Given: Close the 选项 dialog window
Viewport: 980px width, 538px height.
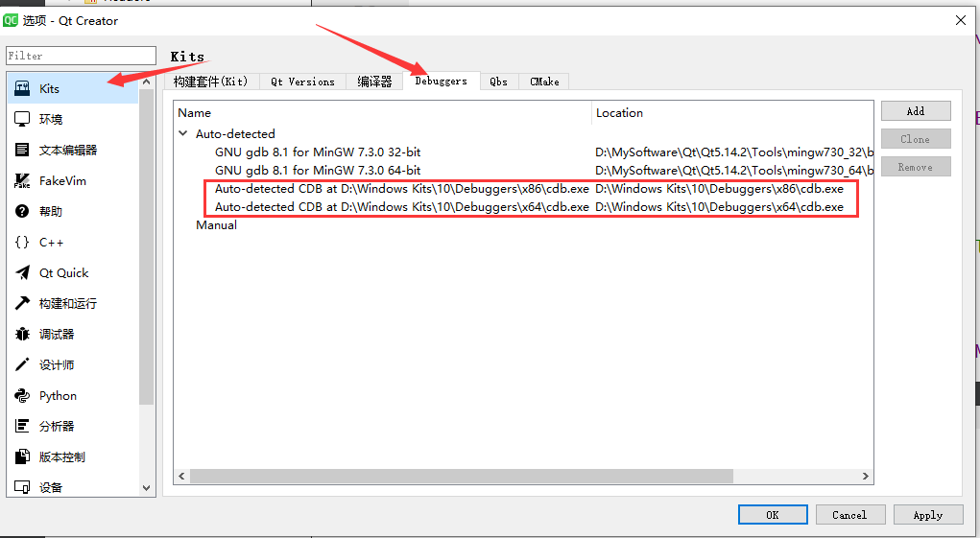Looking at the screenshot, I should point(961,20).
